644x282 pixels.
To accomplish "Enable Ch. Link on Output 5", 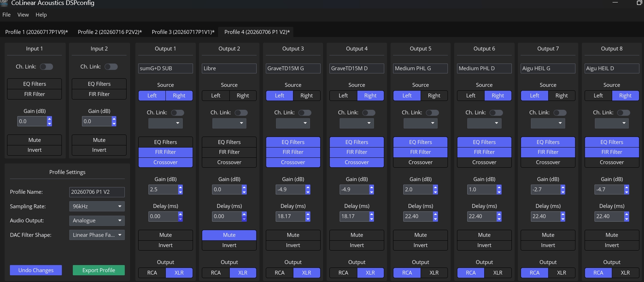I will [x=432, y=113].
